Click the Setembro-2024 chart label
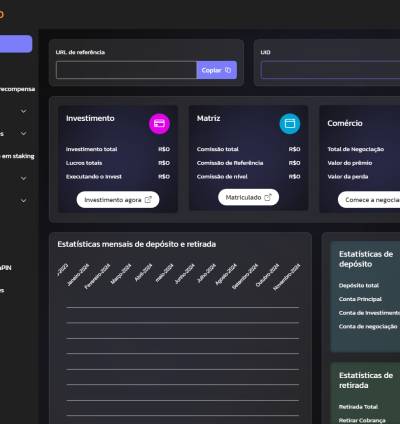The width and height of the screenshot is (400, 424). (x=245, y=276)
